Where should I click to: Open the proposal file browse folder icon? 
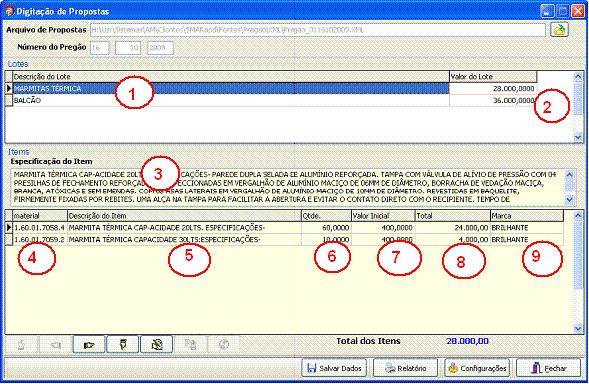559,30
